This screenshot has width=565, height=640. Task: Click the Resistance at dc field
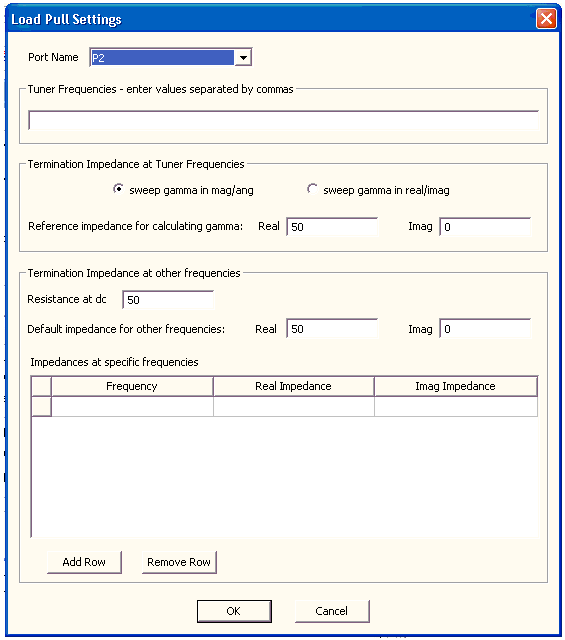click(x=168, y=300)
